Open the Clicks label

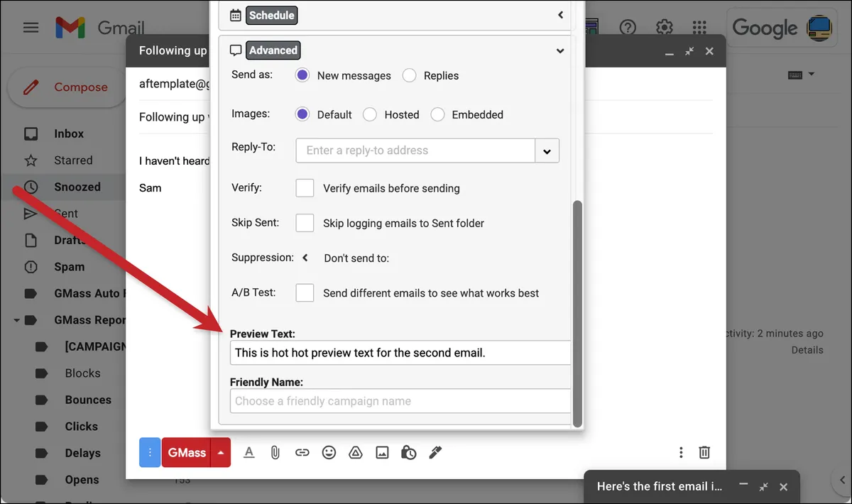point(82,427)
